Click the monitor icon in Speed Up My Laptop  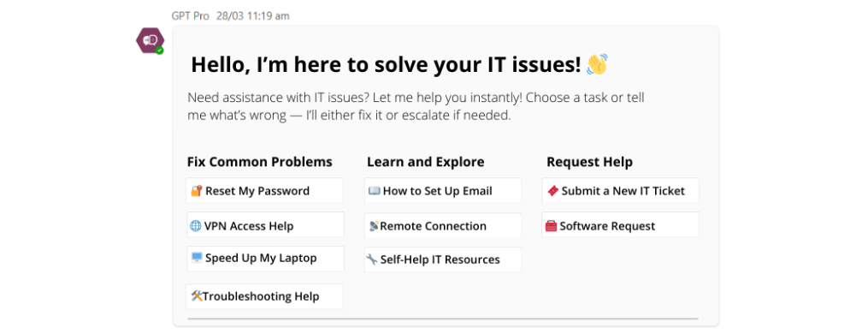coord(197,258)
